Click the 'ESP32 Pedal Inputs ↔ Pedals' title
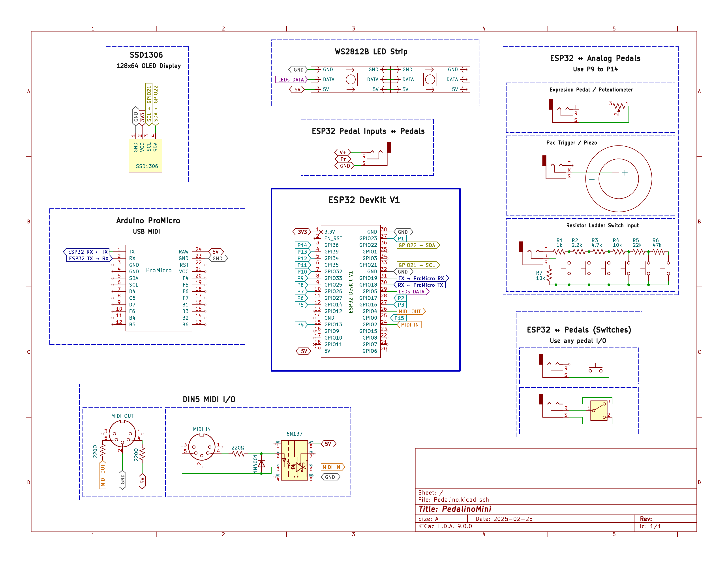 (x=368, y=131)
